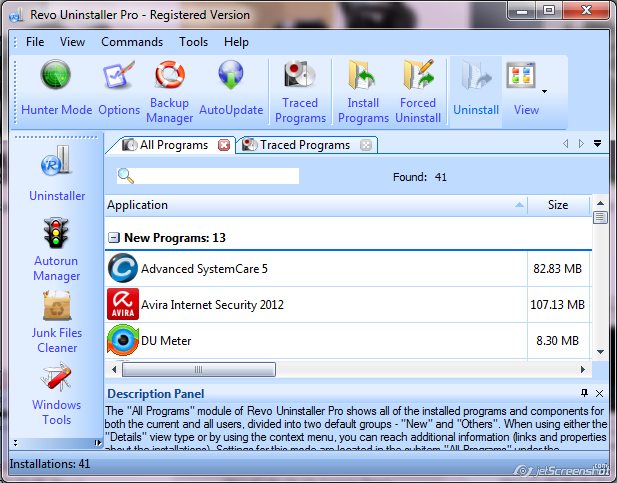The height and width of the screenshot is (483, 617).
Task: Click the Avira Internet Security icon
Action: 123,304
